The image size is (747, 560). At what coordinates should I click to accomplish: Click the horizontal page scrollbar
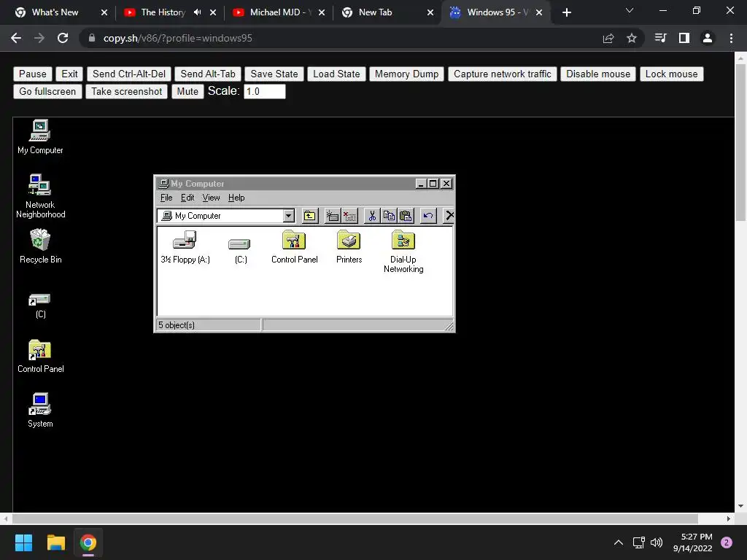[355, 518]
